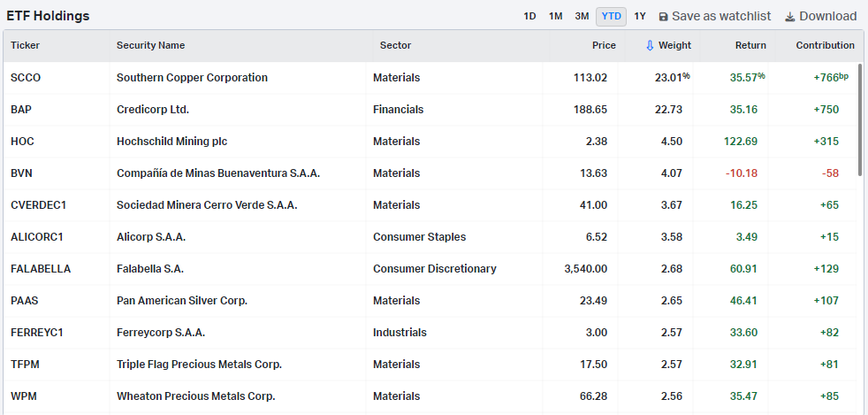Click contribution -58

point(830,173)
